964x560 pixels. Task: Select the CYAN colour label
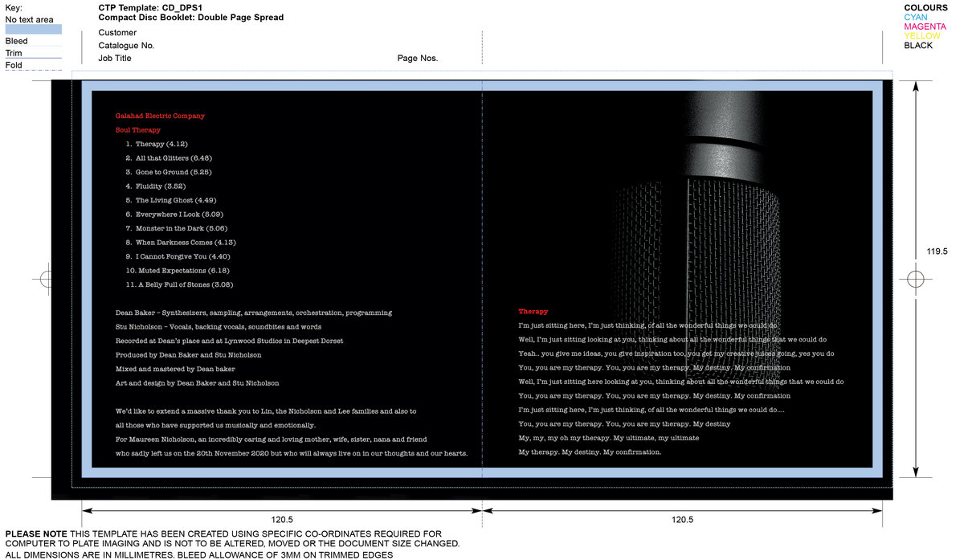(915, 17)
